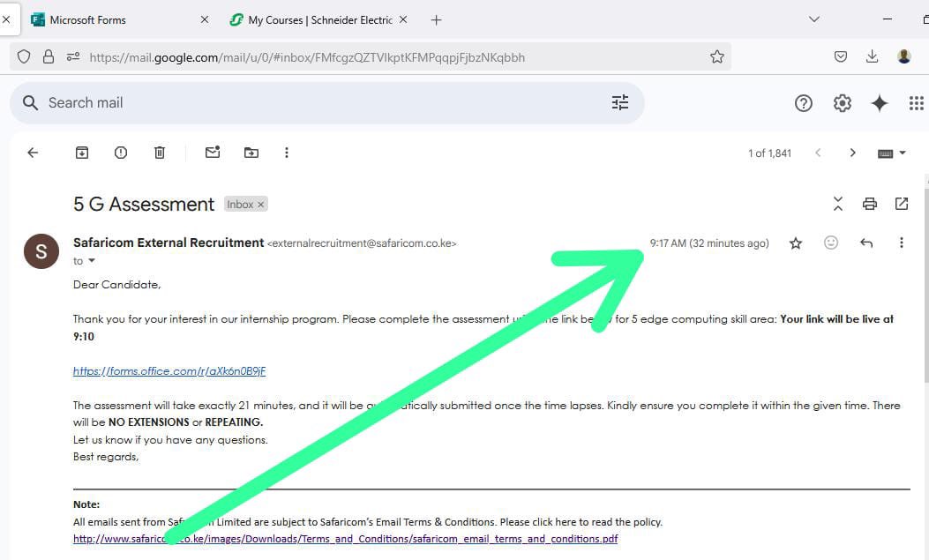Select the 5 G Assessment subject heading

(x=144, y=205)
